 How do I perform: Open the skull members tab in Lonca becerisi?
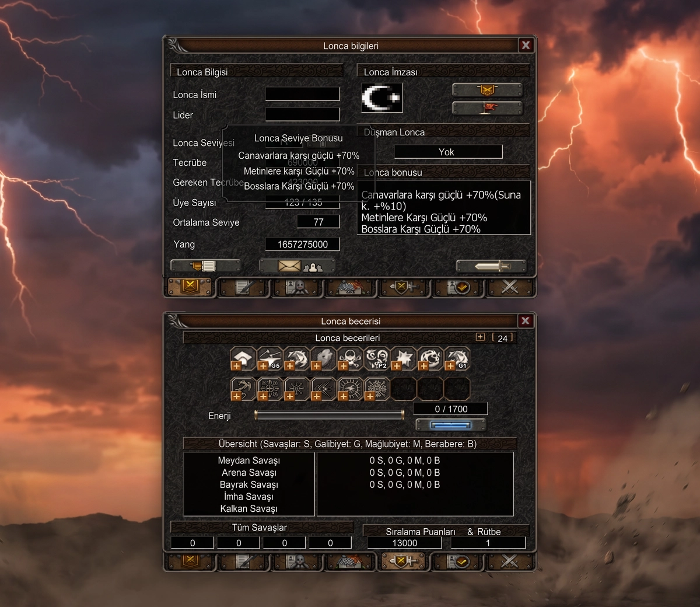pos(297,562)
